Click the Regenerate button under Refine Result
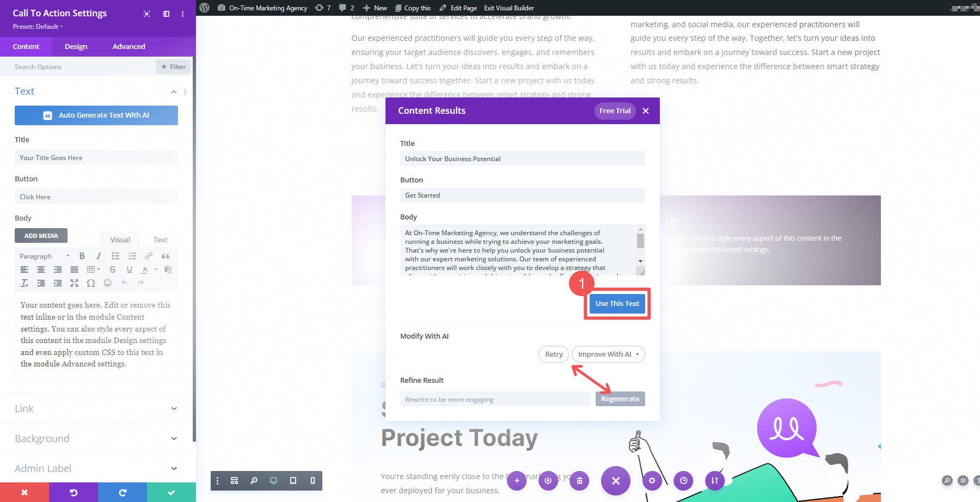The height and width of the screenshot is (502, 980). point(620,399)
